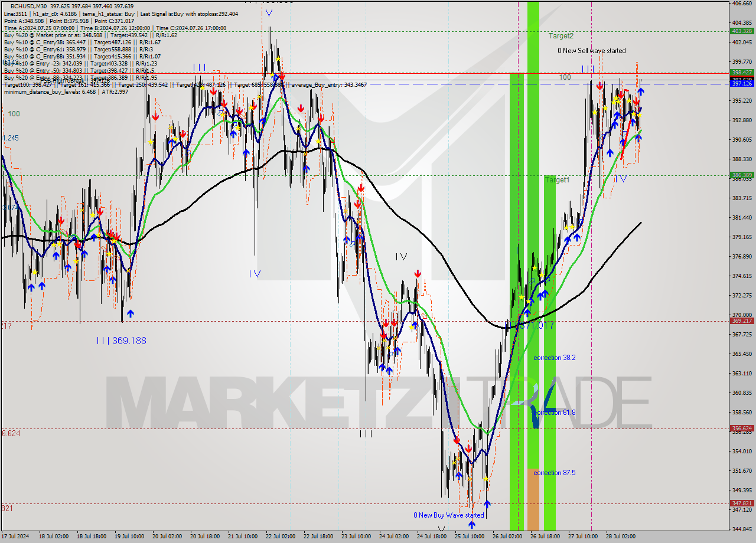The image size is (756, 543).
Task: Click the '28 Jul 02:00' time label
Action: coord(621,537)
